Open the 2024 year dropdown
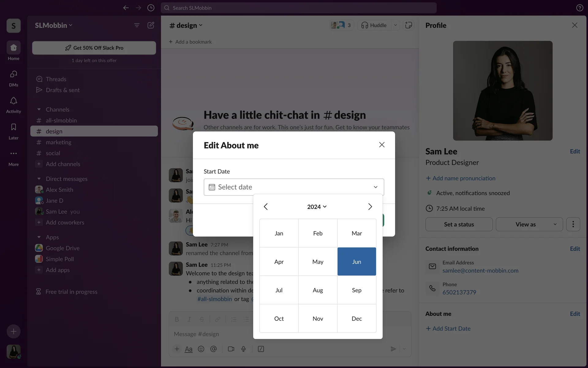 (x=317, y=207)
